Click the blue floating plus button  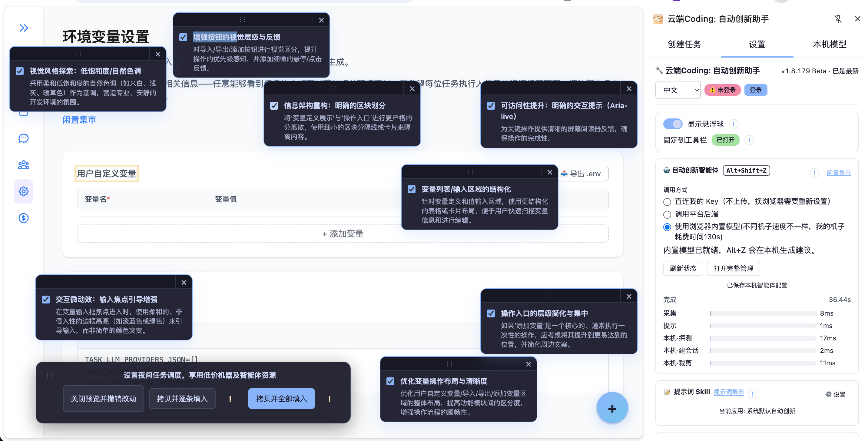[x=612, y=408]
